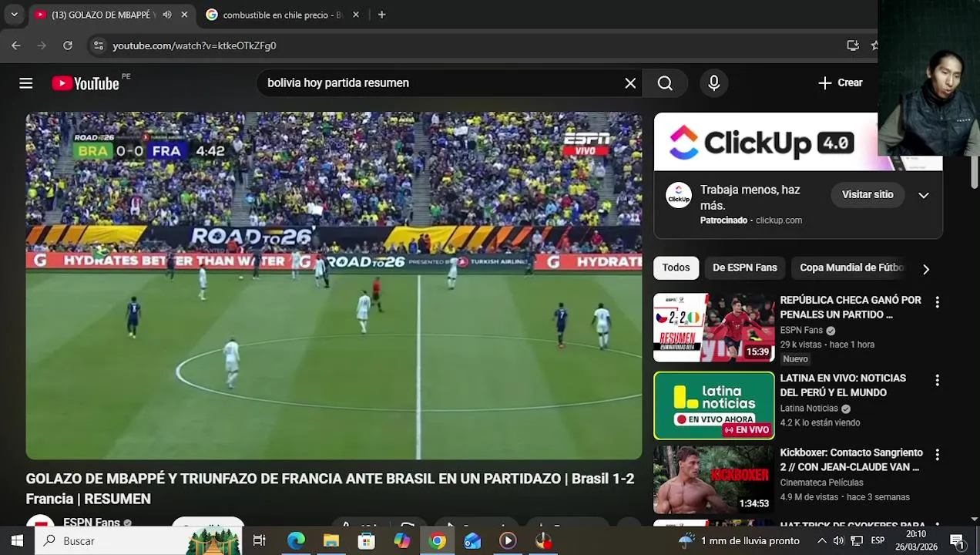
Task: Select the Copa Mundial de Fútbol chip
Action: point(851,267)
